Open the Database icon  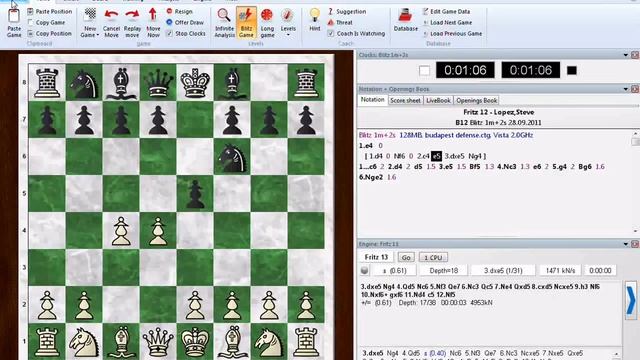405,16
